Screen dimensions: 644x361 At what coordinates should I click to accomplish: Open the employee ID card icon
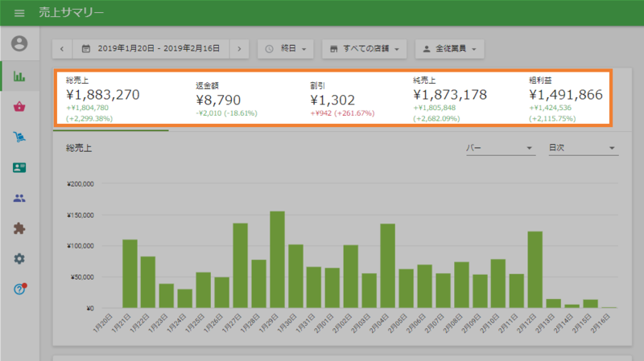pos(19,168)
